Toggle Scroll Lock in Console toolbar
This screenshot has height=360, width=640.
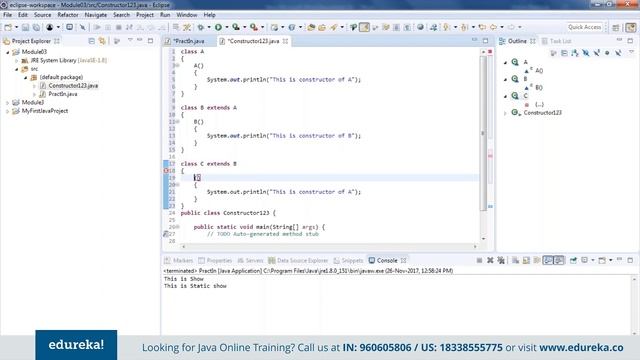[526, 260]
